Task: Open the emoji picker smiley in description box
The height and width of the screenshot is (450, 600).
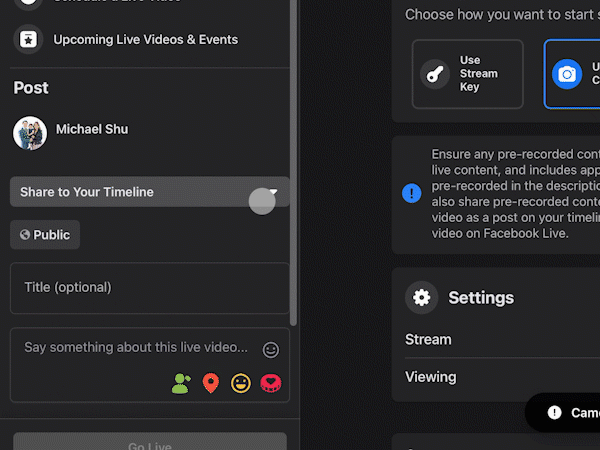Action: click(x=270, y=350)
